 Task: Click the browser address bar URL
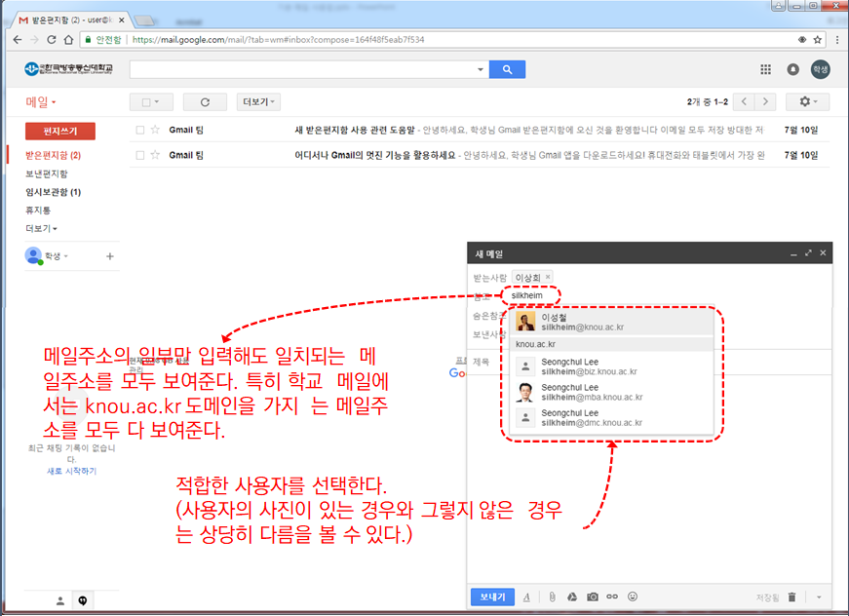(x=279, y=40)
